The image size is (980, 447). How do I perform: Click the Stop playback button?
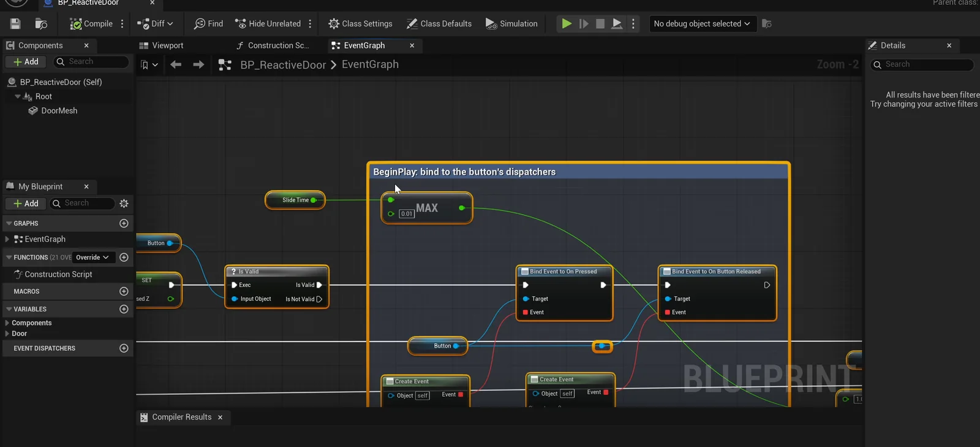600,24
